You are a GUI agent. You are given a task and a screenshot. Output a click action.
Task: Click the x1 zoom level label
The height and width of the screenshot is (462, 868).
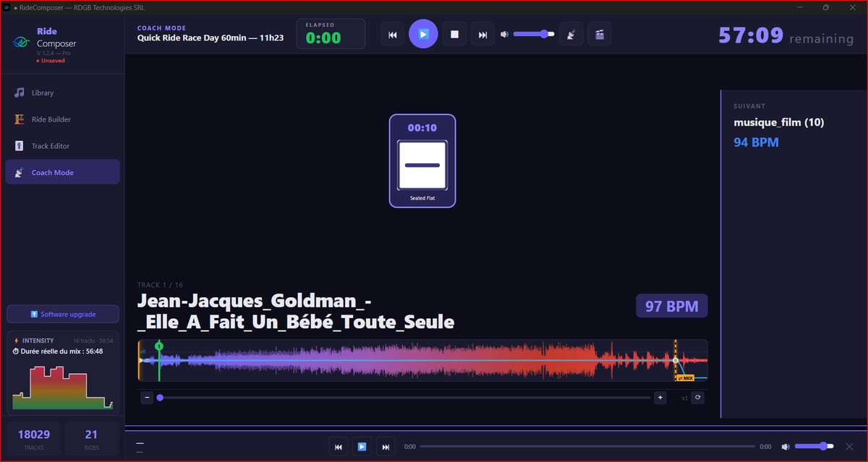point(684,398)
